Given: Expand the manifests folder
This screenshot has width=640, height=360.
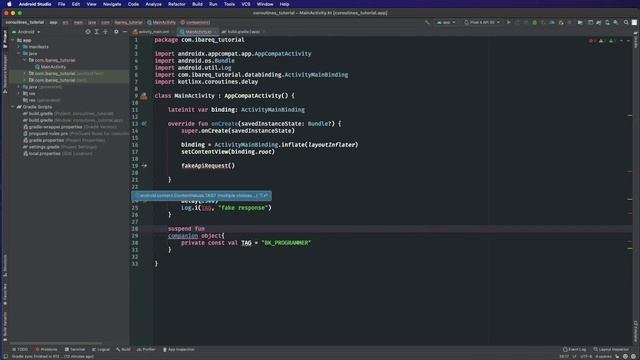Looking at the screenshot, I should (x=19, y=47).
